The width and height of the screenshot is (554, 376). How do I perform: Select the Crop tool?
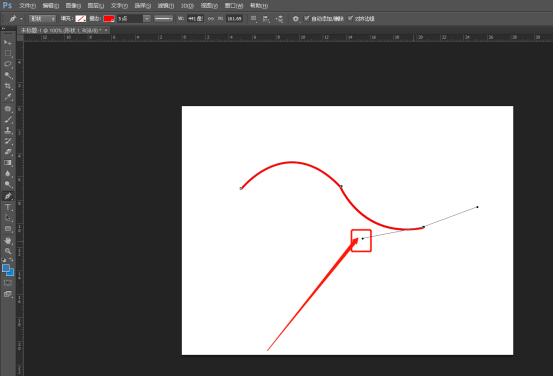[x=8, y=86]
